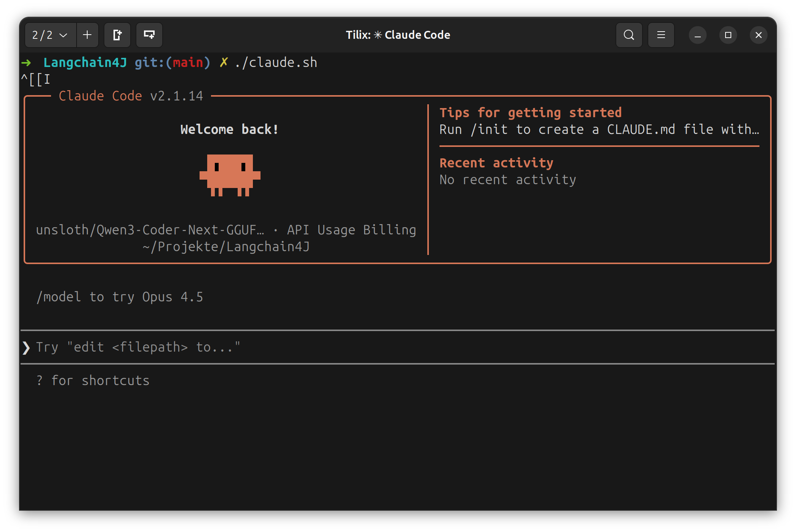Viewport: 796px width, 532px height.
Task: Click the plus icon to add session
Action: tap(87, 35)
